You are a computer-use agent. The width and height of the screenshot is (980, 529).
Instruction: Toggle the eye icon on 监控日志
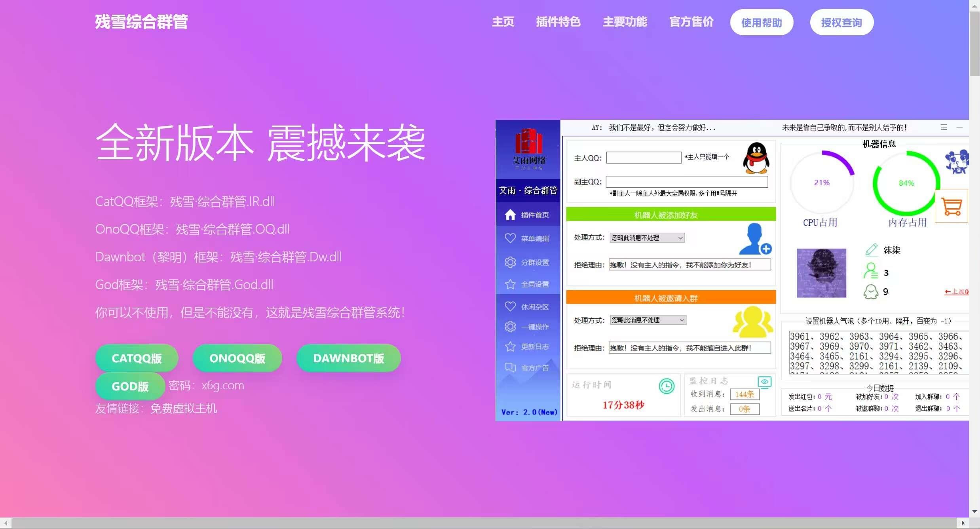click(765, 381)
